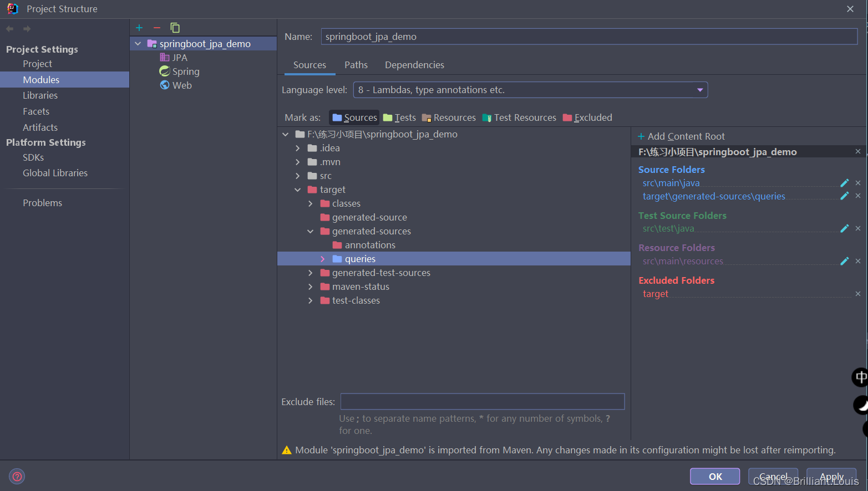868x491 pixels.
Task: Expand the .idea folder
Action: coord(298,148)
